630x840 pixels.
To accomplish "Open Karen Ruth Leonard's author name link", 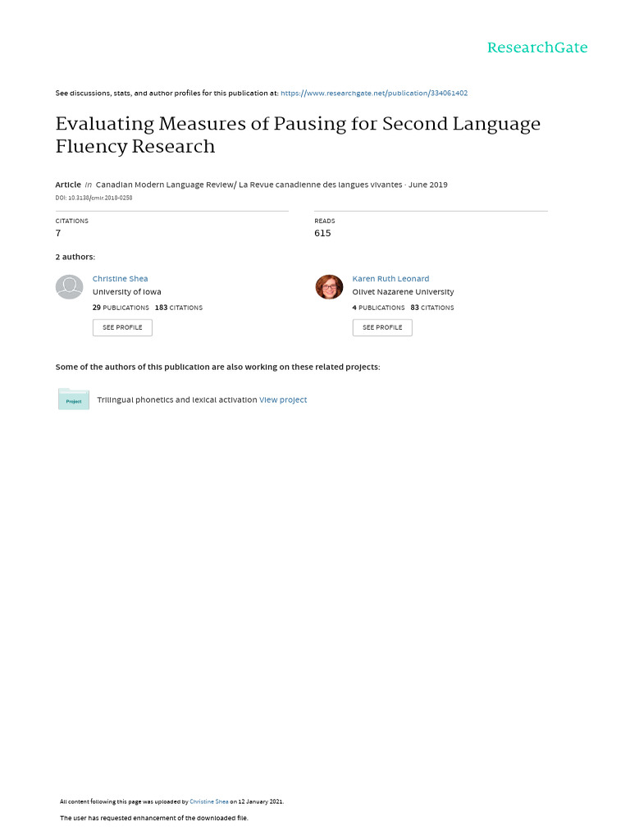I will click(x=390, y=279).
